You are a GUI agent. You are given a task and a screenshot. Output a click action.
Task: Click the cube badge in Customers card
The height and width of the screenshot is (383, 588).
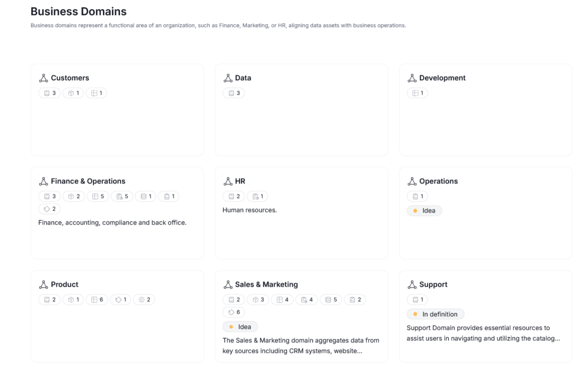tap(73, 93)
